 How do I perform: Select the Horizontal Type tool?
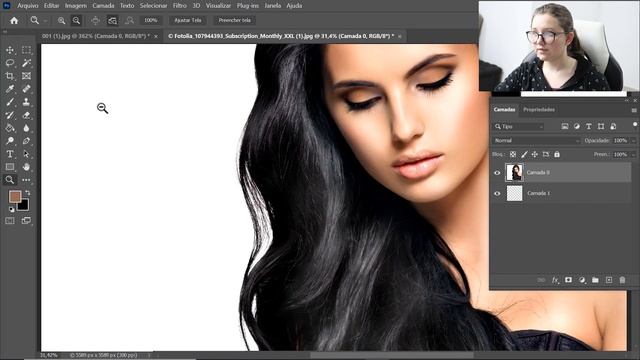10,154
